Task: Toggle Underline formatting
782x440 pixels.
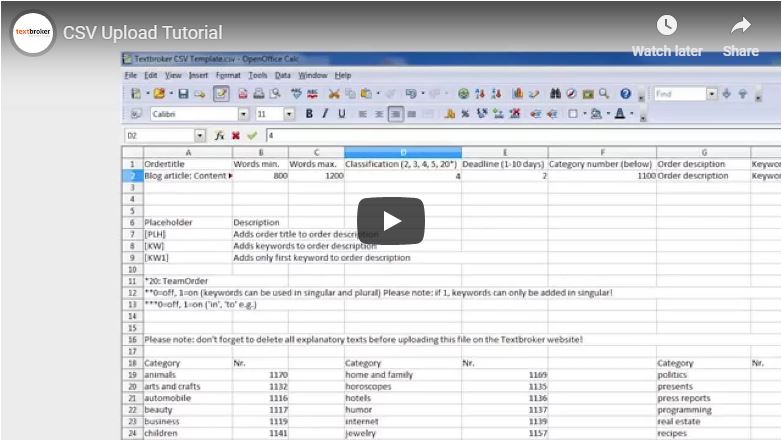Action: coord(342,114)
